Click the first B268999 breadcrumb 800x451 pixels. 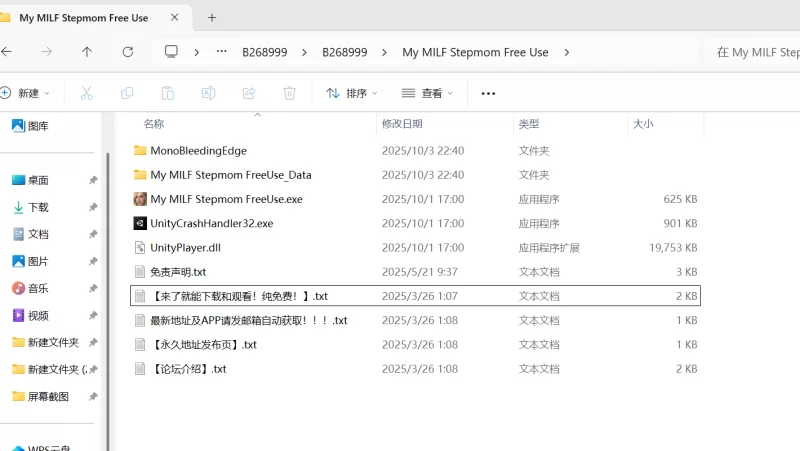click(x=265, y=52)
